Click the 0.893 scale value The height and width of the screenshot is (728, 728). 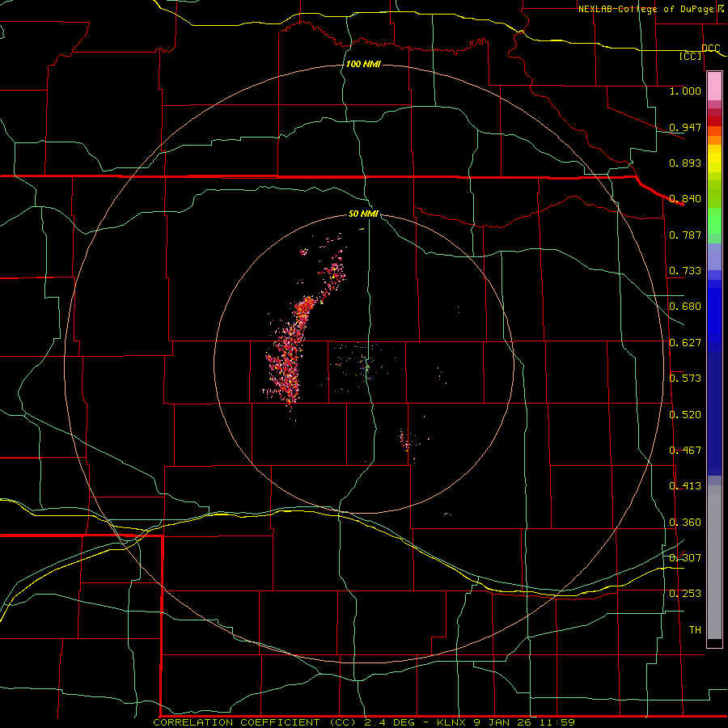(x=685, y=163)
